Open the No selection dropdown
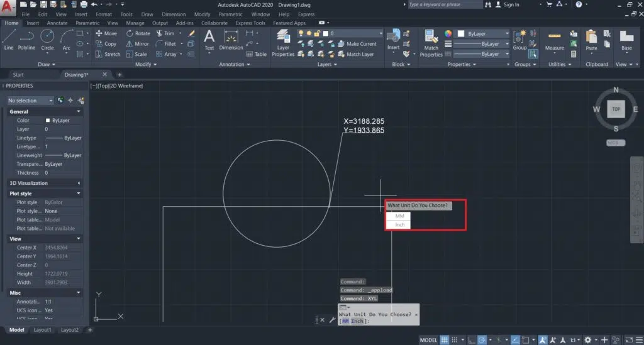This screenshot has height=345, width=644. (31, 101)
